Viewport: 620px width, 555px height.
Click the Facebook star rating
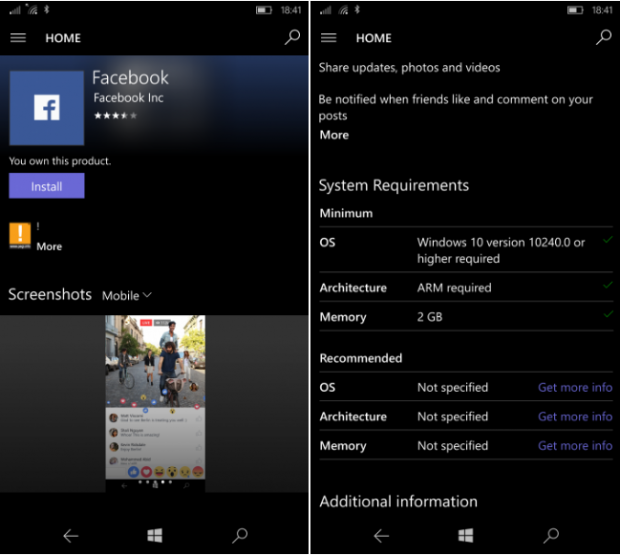pyautogui.click(x=115, y=116)
